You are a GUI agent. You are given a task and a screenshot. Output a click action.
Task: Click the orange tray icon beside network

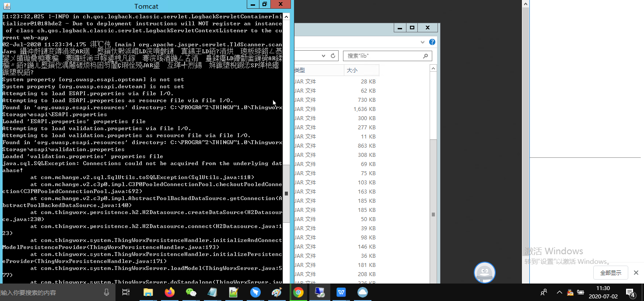point(570,293)
